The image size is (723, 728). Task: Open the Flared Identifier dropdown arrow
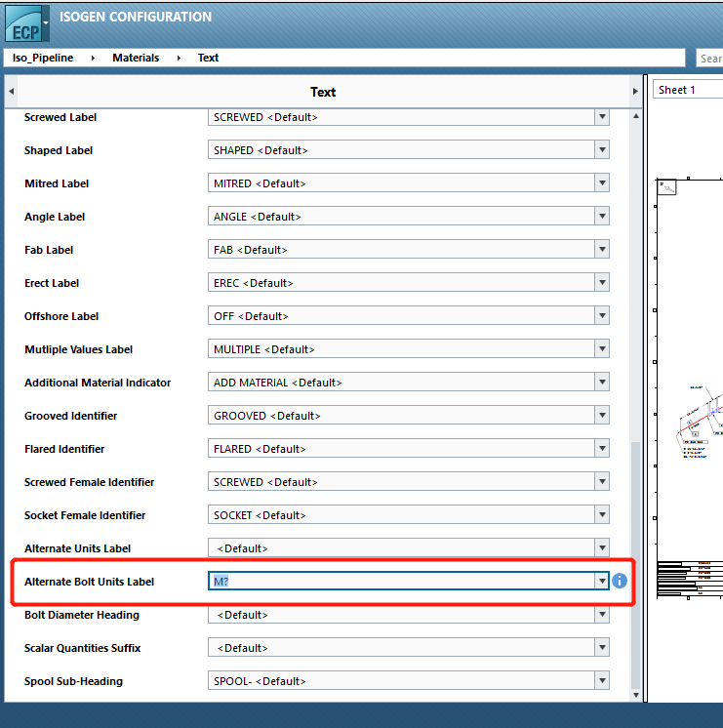[602, 449]
